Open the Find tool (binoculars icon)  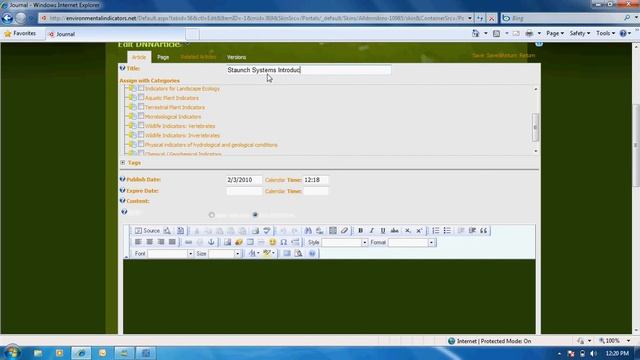point(308,231)
